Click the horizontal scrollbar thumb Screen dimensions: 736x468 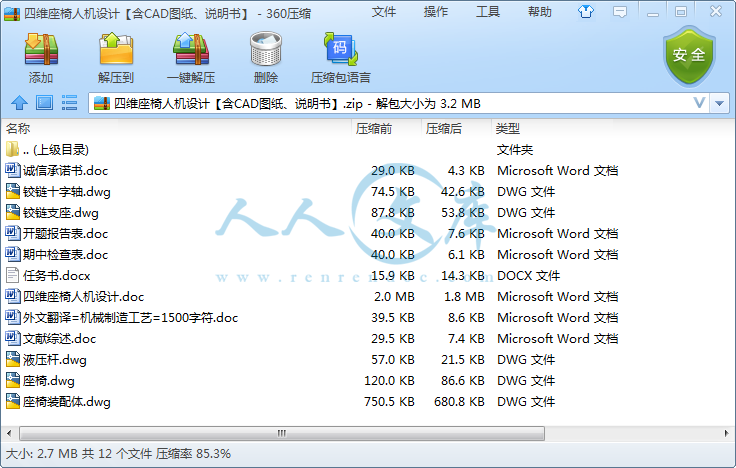pos(282,433)
